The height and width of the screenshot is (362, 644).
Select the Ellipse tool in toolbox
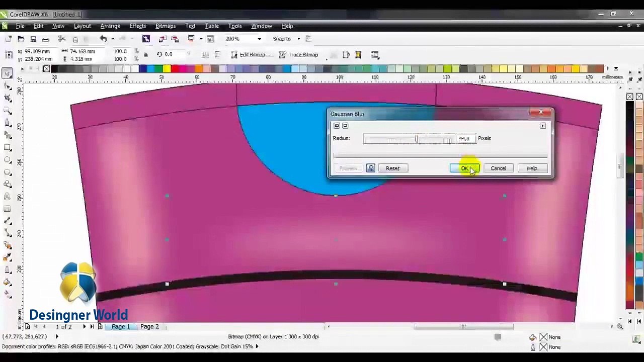point(8,160)
